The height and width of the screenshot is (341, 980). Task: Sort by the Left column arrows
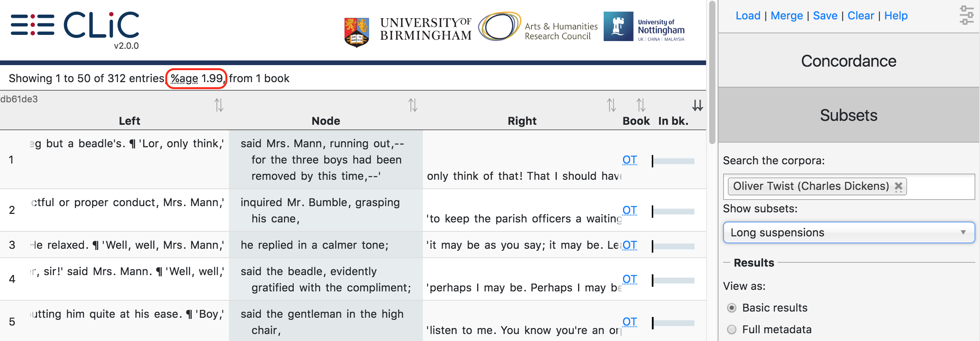pos(219,105)
